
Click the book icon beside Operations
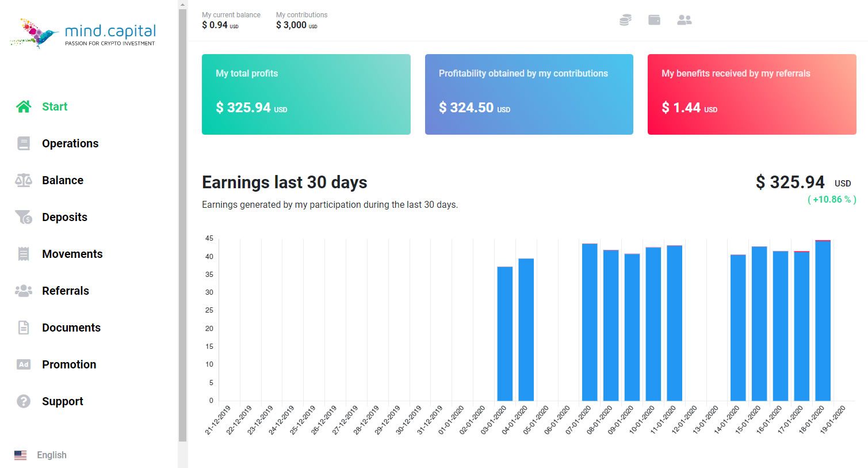click(x=24, y=143)
